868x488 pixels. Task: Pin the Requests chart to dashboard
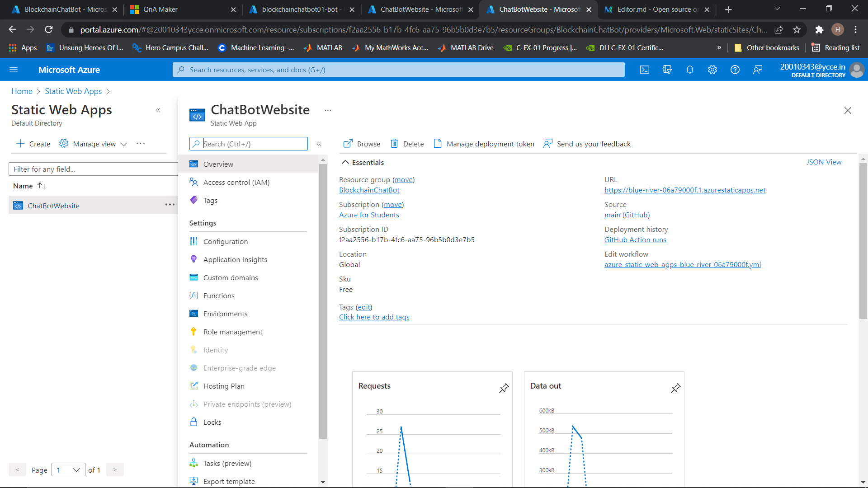504,388
